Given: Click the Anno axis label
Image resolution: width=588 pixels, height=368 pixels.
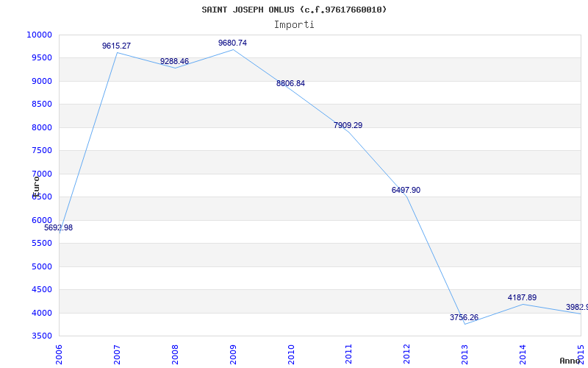Looking at the screenshot, I should tap(570, 361).
